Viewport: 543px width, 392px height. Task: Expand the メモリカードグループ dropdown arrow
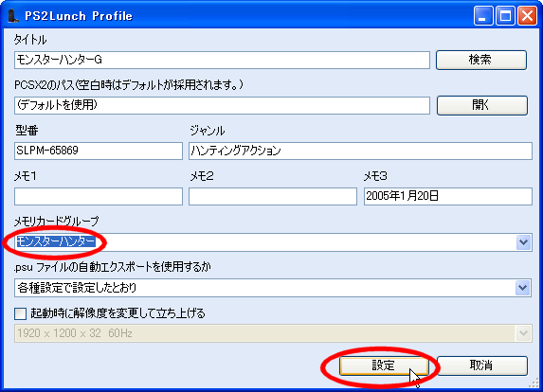(x=524, y=241)
